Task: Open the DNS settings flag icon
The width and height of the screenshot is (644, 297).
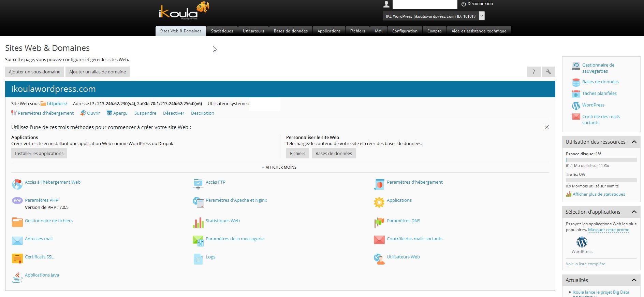Action: (379, 223)
